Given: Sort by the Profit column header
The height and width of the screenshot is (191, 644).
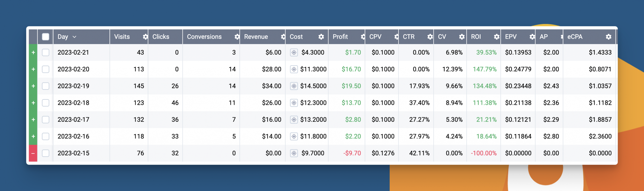Looking at the screenshot, I should click(340, 37).
